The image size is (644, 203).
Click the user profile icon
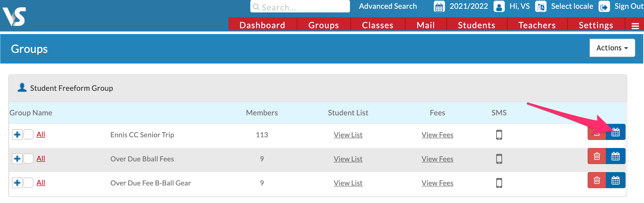coord(499,7)
